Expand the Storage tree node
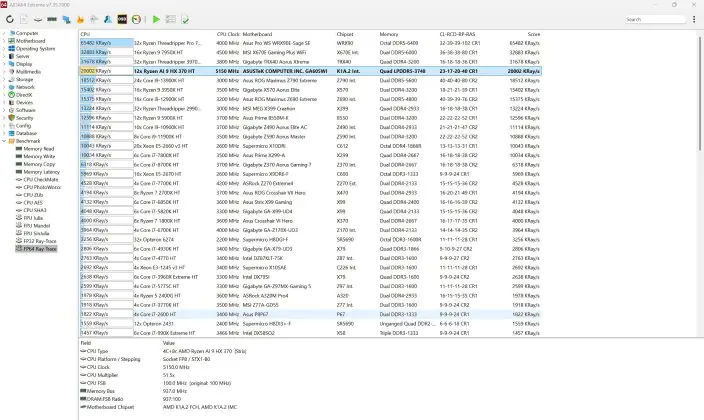The image size is (704, 420). [4, 79]
